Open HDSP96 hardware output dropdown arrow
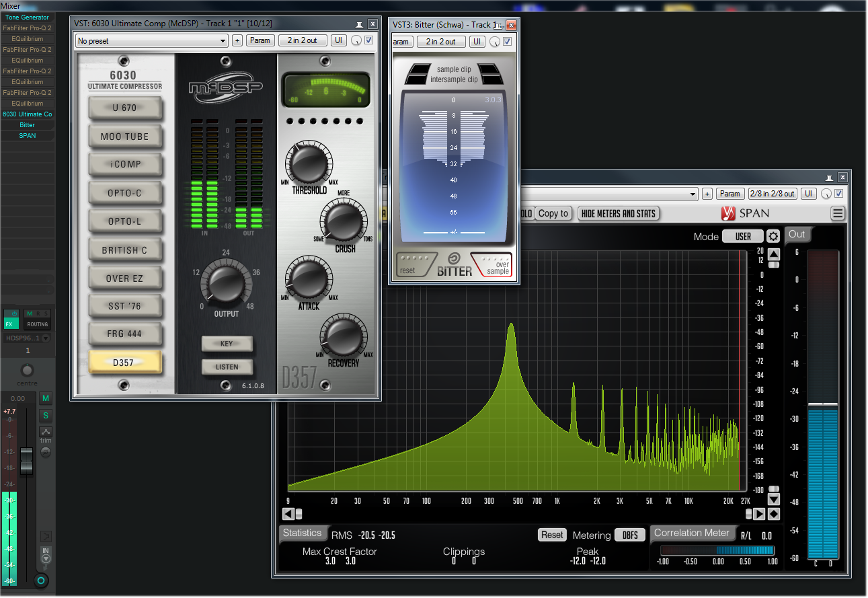868x598 pixels. click(46, 338)
